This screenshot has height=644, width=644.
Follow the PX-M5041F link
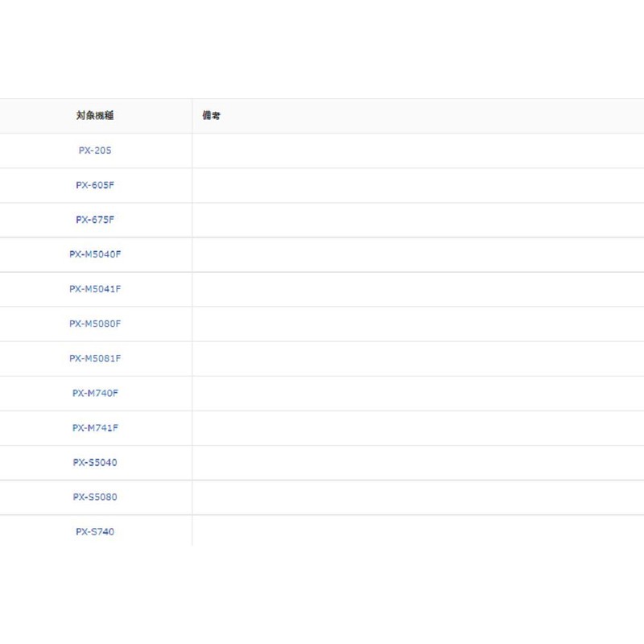click(x=95, y=289)
